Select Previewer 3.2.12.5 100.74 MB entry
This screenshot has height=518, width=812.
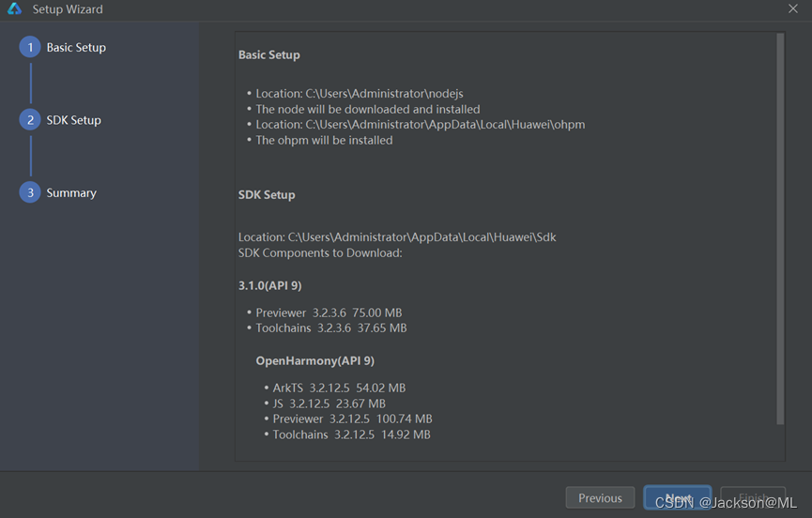352,419
